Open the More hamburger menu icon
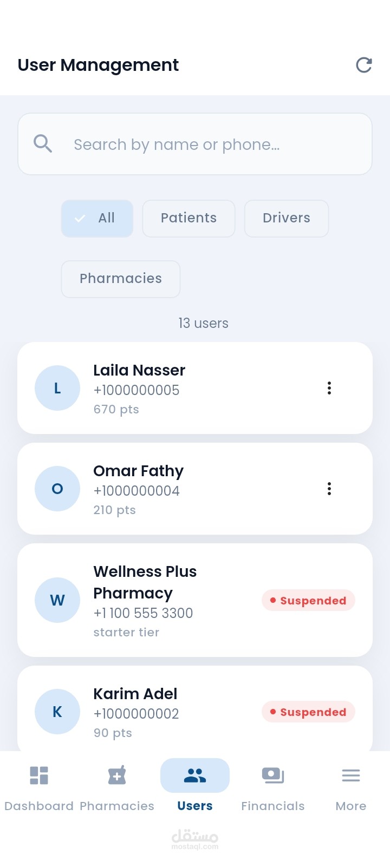 [351, 775]
